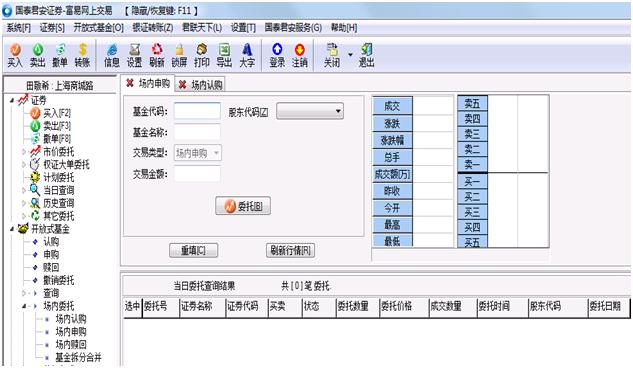Screen dimensions: 633x368
Task: Click the 委托[B] submit button
Action: point(243,206)
